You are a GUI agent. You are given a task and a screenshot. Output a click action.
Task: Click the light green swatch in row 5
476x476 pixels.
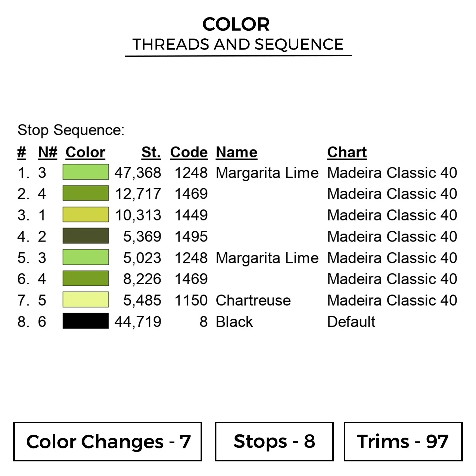(86, 257)
